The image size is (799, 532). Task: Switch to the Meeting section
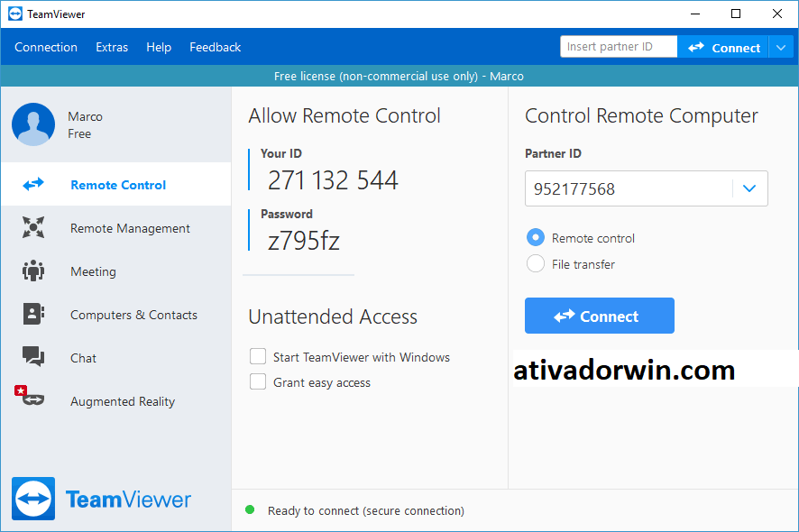pos(93,271)
